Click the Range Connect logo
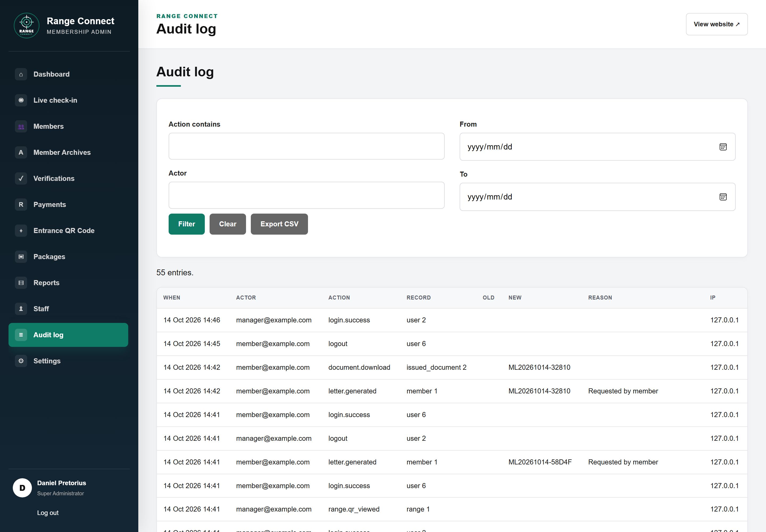The image size is (766, 532). pyautogui.click(x=26, y=26)
